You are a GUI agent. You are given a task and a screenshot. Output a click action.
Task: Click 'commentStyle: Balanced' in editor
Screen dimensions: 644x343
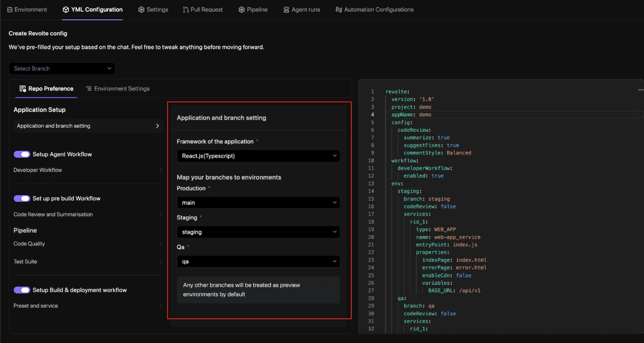pyautogui.click(x=437, y=153)
